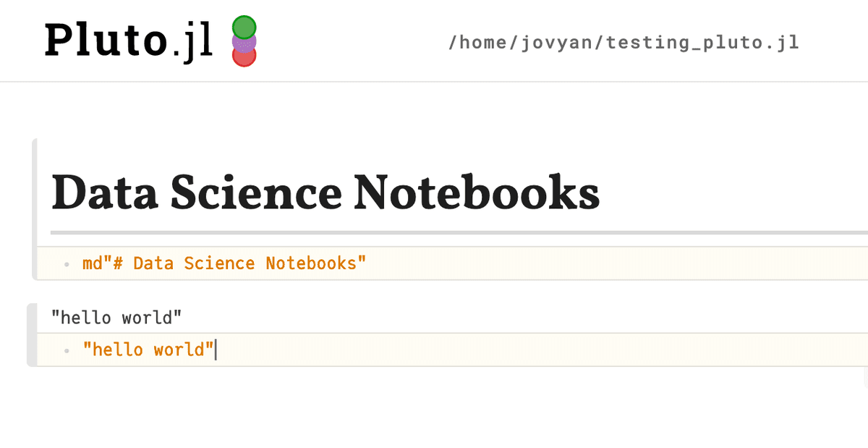
Task: Select the md"# Data Science Notebooks" code
Action: coord(223,263)
